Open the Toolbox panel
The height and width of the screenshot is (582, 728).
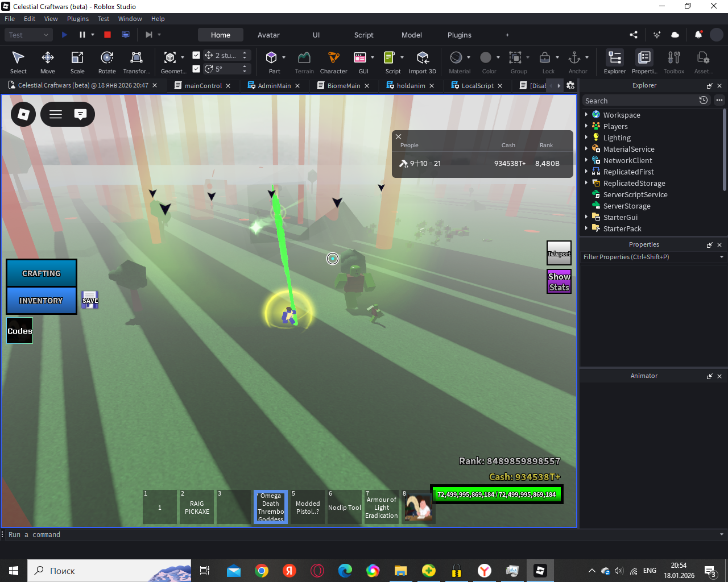click(674, 63)
